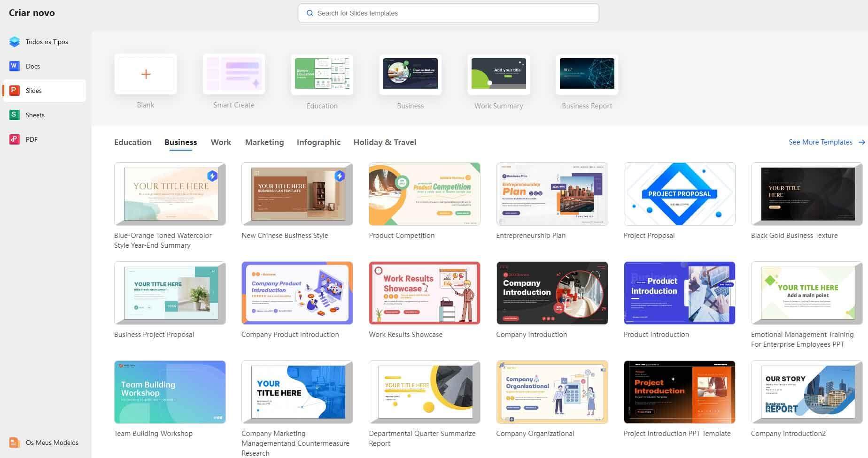Click the Todos os Tipos layers icon
868x458 pixels.
15,42
